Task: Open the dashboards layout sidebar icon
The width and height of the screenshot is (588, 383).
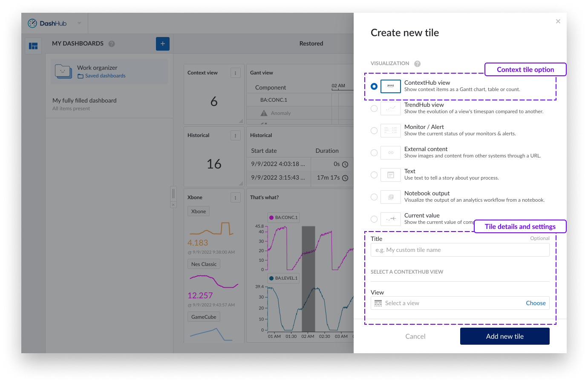Action: point(33,46)
